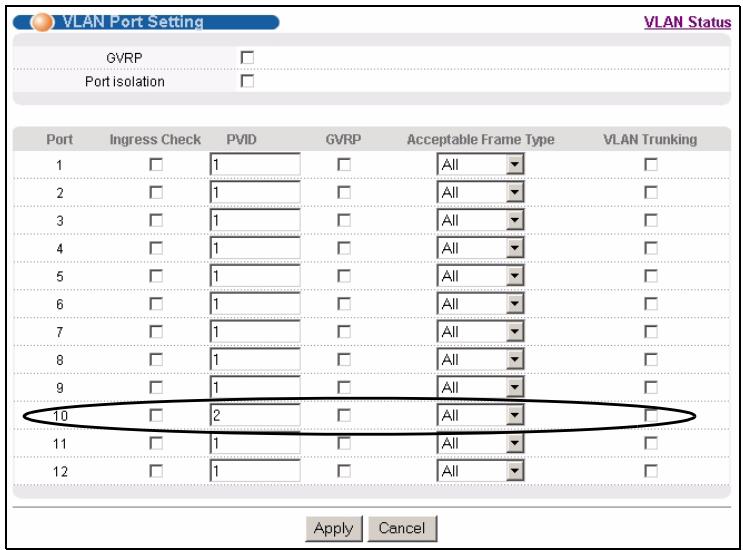Enable VLAN Trunking for port 4
This screenshot has width=743, height=550.
(651, 248)
